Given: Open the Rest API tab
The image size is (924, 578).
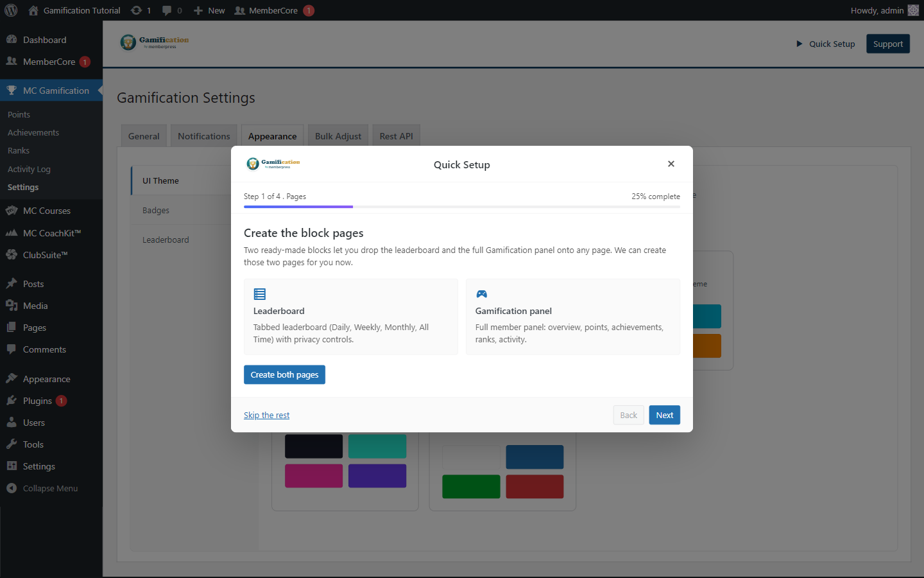Looking at the screenshot, I should (x=397, y=136).
